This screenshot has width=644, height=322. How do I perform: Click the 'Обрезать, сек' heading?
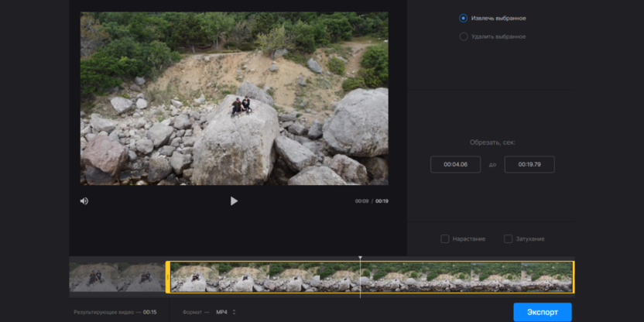click(492, 142)
